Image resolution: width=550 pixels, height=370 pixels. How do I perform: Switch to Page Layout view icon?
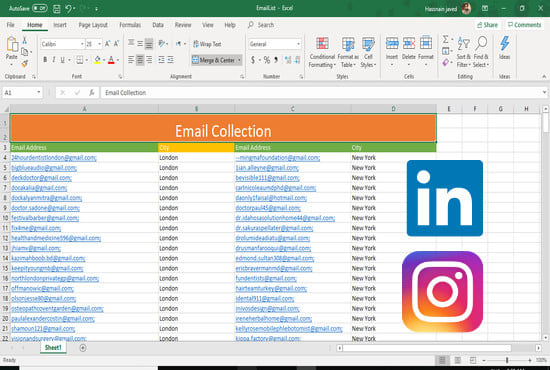pos(457,360)
